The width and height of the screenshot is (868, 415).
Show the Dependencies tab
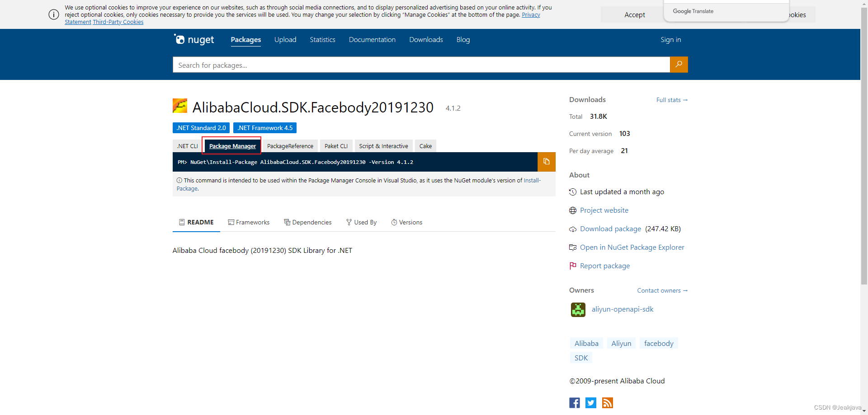pyautogui.click(x=307, y=222)
